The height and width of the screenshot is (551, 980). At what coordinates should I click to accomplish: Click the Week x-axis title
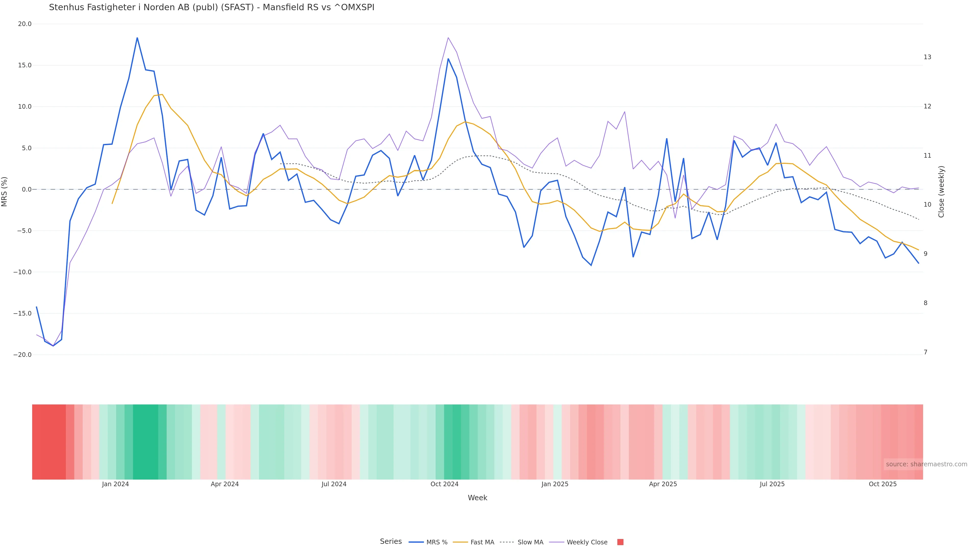(477, 498)
